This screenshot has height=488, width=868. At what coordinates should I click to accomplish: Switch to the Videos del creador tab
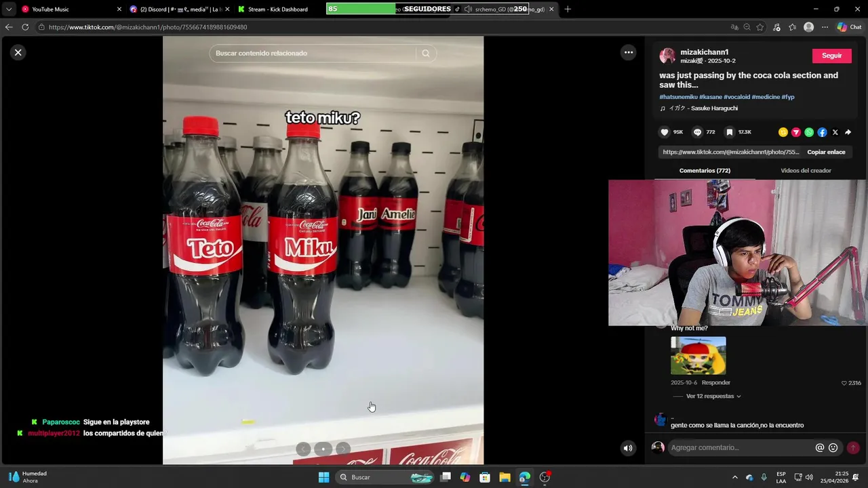coord(806,171)
